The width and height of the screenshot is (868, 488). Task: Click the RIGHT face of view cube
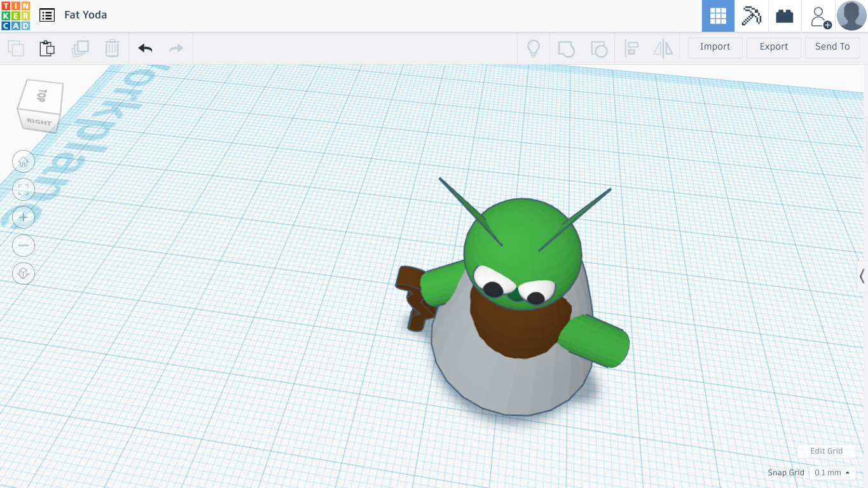pos(39,121)
